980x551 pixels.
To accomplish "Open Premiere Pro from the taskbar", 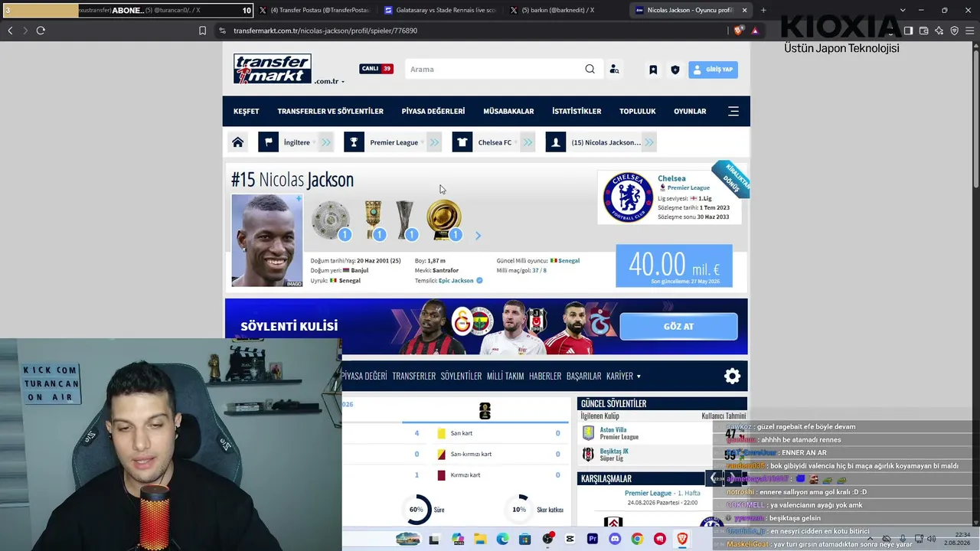I will [x=593, y=540].
